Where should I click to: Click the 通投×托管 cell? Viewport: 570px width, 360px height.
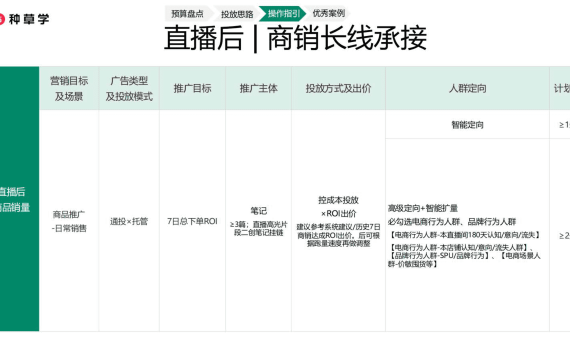coord(129,221)
